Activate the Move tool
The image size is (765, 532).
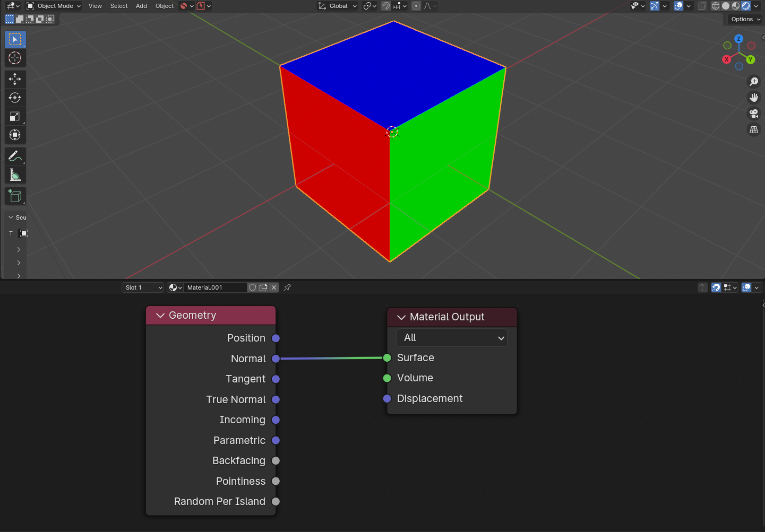tap(15, 79)
